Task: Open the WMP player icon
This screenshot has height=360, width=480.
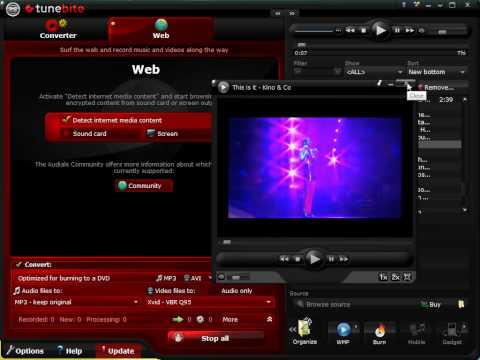Action: (x=343, y=333)
